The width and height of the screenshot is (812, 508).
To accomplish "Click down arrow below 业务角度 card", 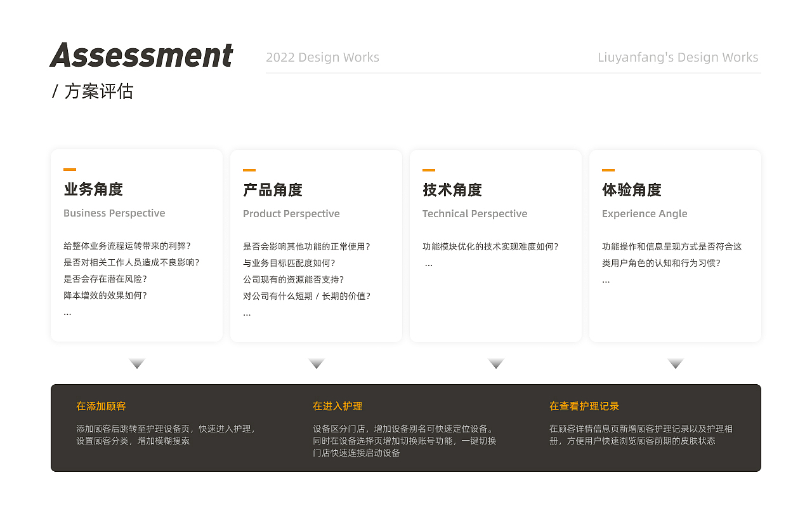I will (x=137, y=363).
